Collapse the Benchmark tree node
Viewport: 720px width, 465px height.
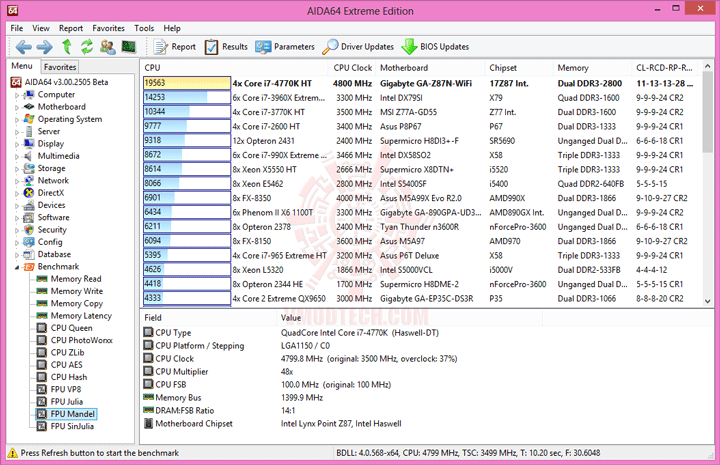pyautogui.click(x=17, y=267)
